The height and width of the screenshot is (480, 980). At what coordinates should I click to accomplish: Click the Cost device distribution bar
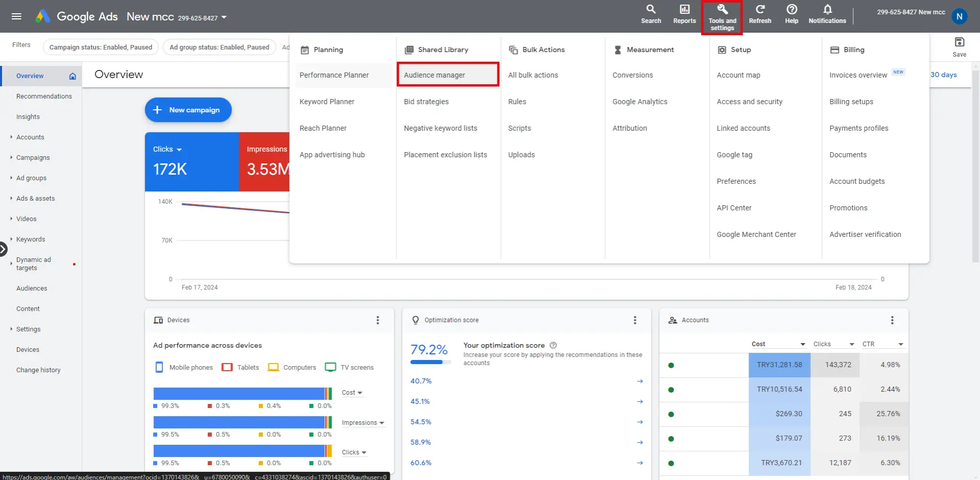coord(242,393)
